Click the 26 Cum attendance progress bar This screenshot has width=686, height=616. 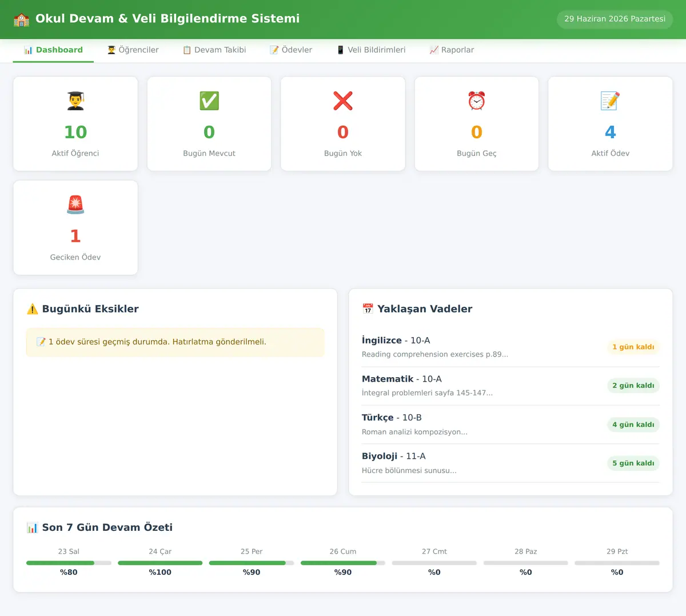tap(343, 563)
